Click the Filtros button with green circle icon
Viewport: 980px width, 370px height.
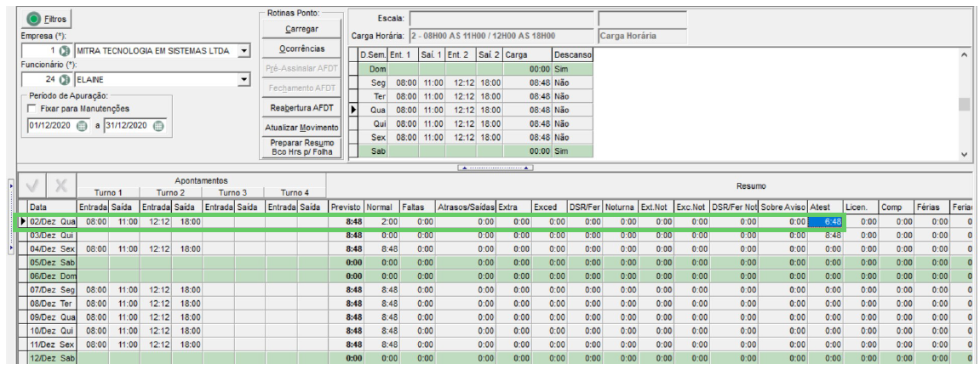(47, 19)
